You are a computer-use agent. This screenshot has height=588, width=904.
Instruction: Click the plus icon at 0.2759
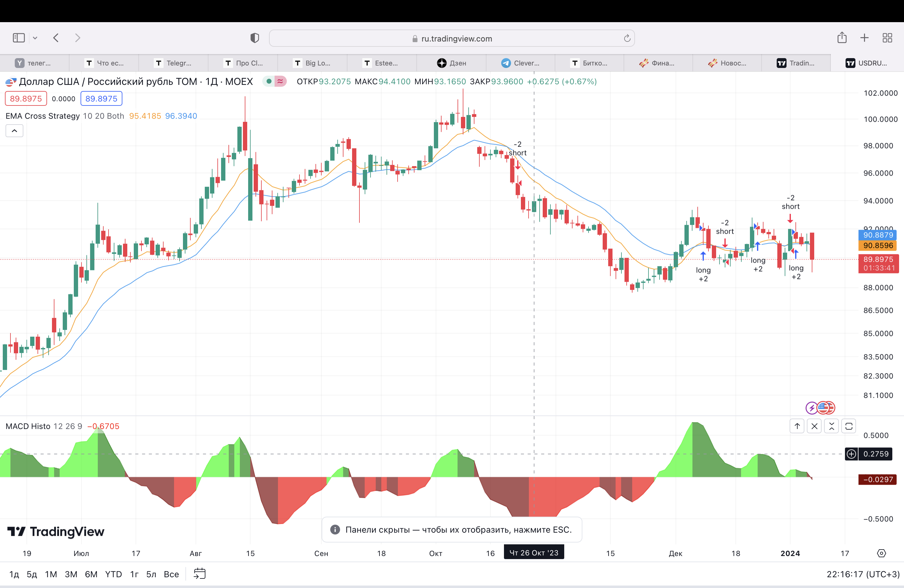(851, 454)
